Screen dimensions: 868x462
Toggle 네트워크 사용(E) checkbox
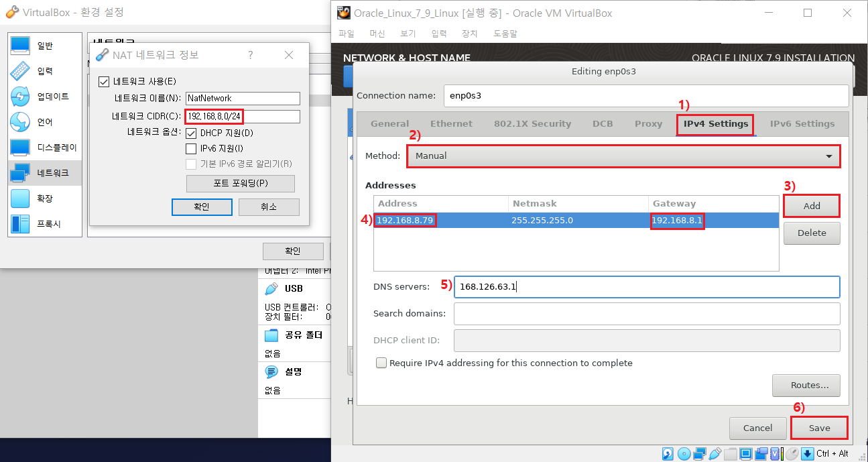point(103,82)
